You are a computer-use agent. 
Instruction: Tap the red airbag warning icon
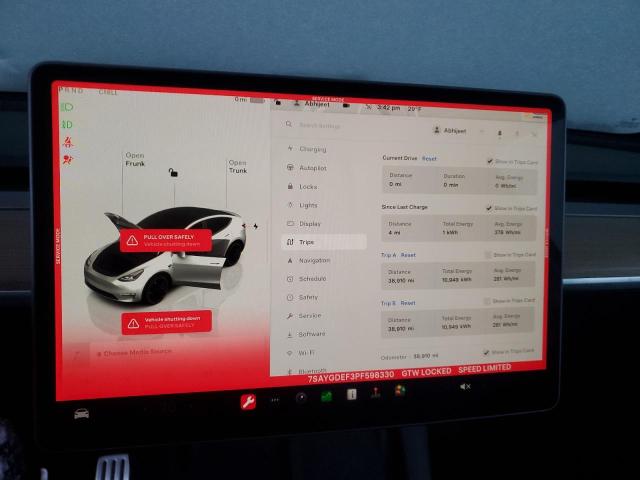click(x=68, y=160)
